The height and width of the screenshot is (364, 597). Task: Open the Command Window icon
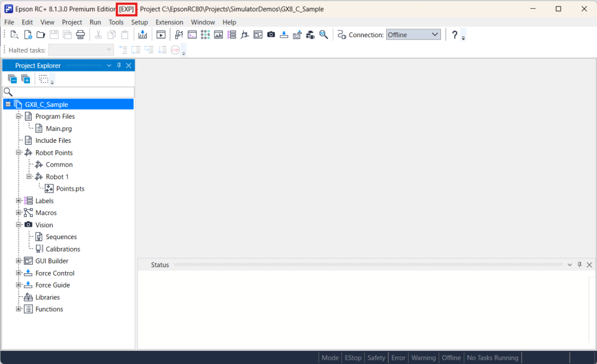[192, 35]
